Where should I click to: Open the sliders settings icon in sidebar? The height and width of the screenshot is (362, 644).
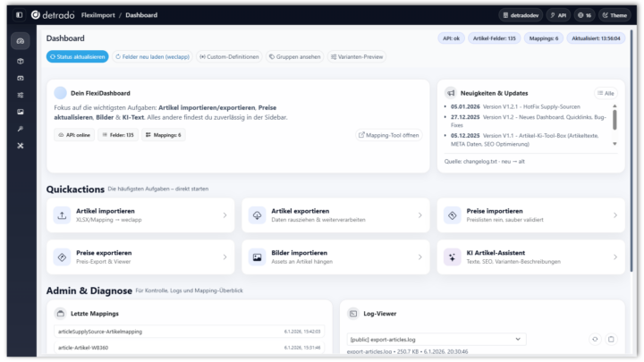(21, 95)
